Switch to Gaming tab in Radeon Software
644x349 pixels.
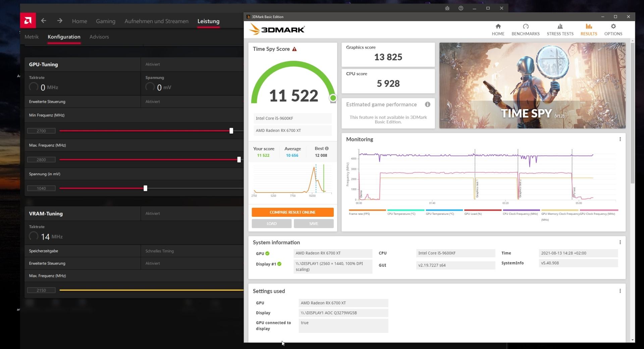click(x=106, y=21)
